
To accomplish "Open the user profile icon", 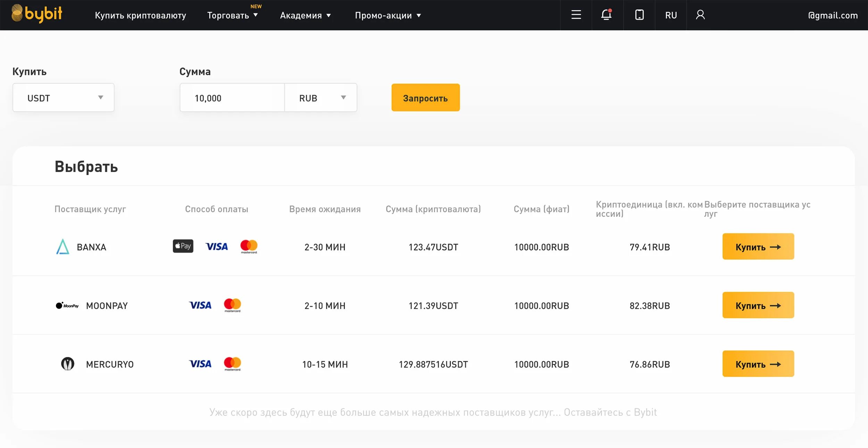I will point(700,15).
